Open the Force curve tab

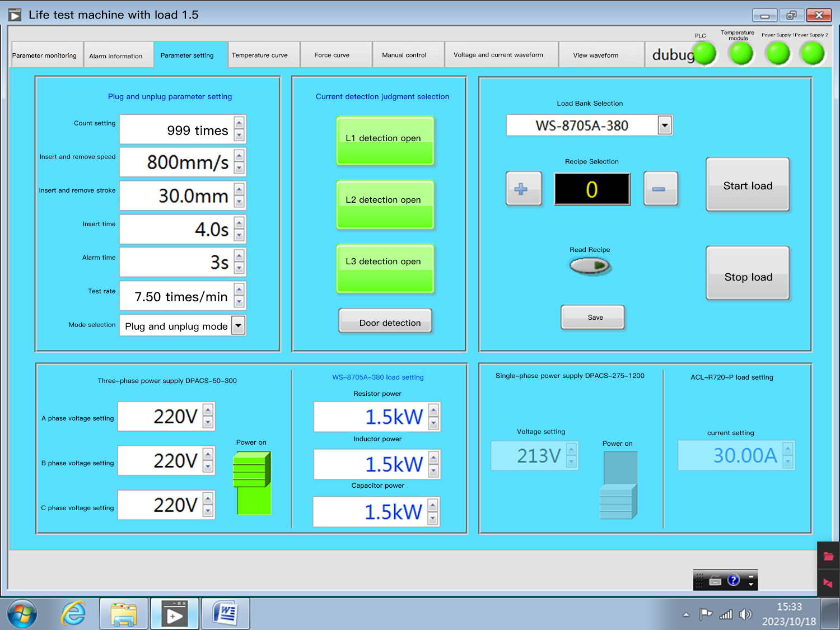point(336,55)
